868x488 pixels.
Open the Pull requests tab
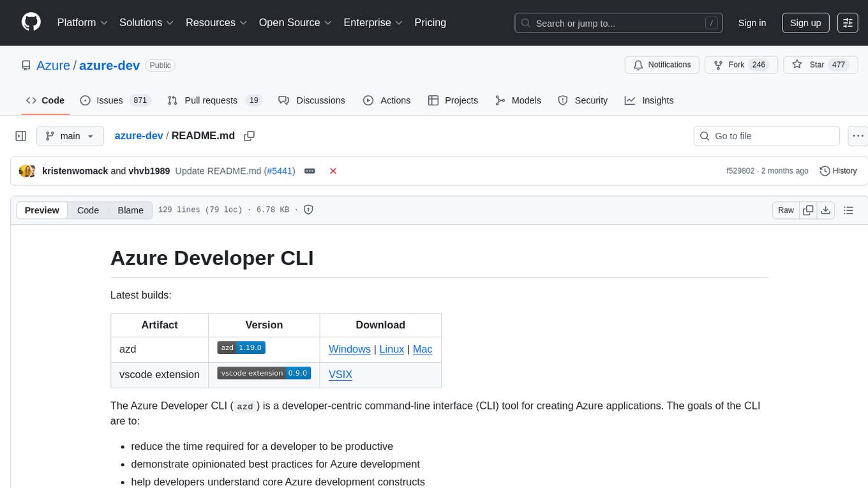pyautogui.click(x=214, y=100)
